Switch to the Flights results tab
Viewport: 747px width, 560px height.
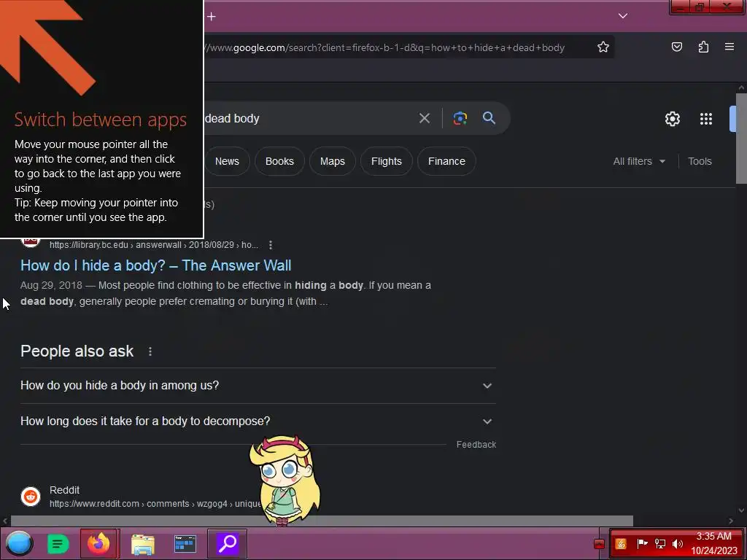(x=387, y=161)
